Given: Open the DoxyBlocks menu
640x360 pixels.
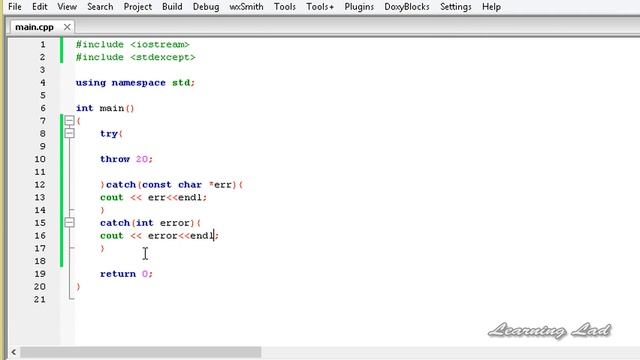Looking at the screenshot, I should click(407, 7).
